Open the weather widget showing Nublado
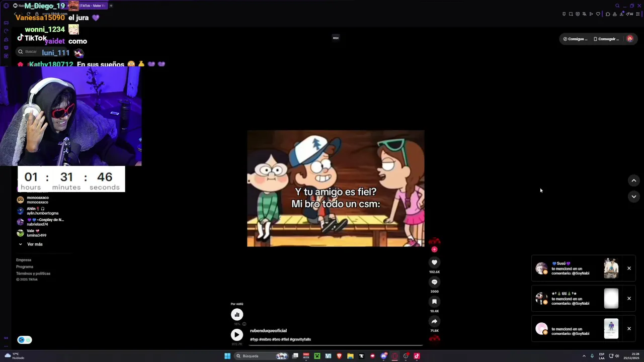Image resolution: width=644 pixels, height=362 pixels. pyautogui.click(x=14, y=356)
